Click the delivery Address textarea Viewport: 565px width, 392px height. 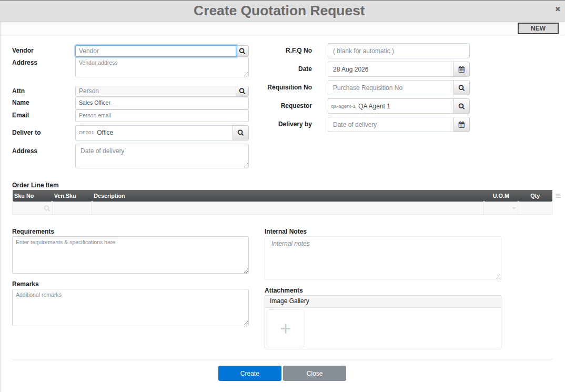162,156
